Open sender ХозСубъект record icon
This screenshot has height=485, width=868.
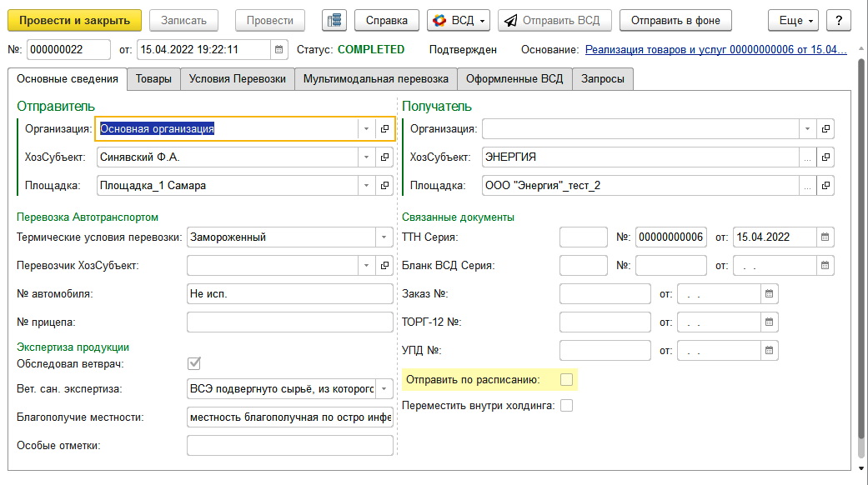(384, 157)
